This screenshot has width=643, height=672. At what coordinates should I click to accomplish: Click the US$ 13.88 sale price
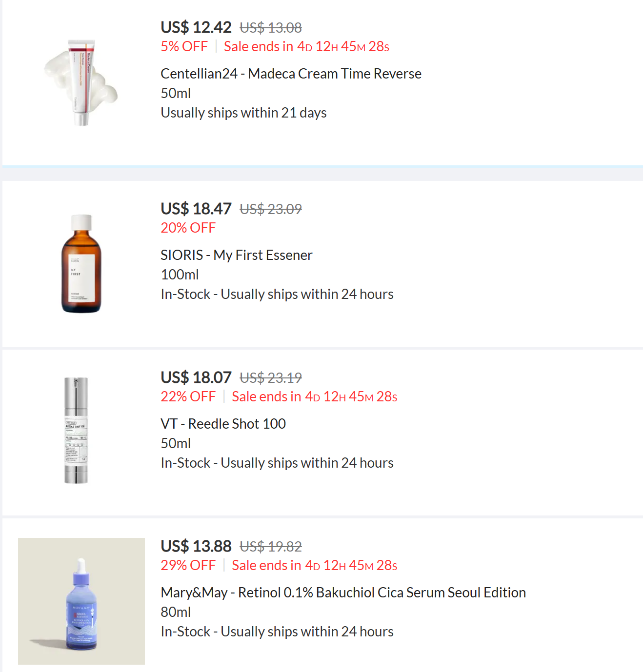(x=196, y=546)
